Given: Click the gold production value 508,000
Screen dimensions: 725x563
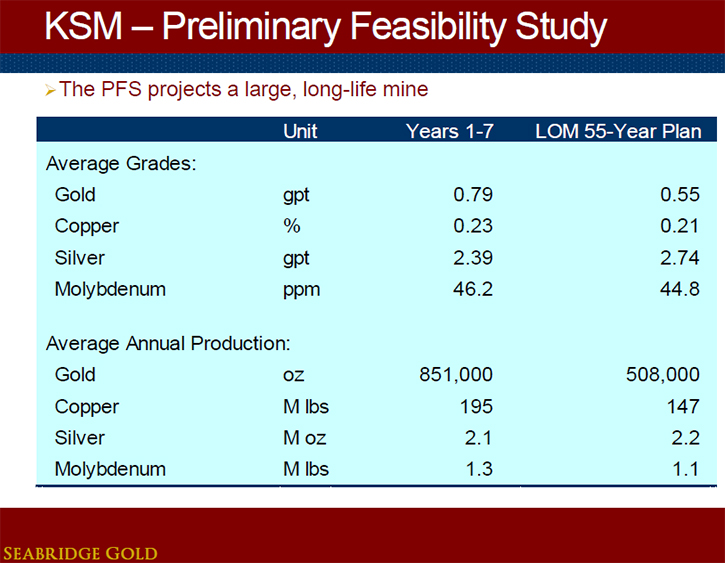Looking at the screenshot, I should pyautogui.click(x=663, y=375).
